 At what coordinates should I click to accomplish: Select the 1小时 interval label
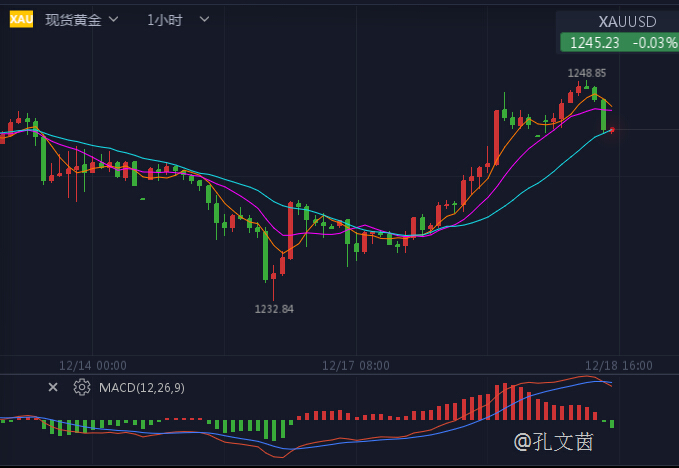point(165,20)
